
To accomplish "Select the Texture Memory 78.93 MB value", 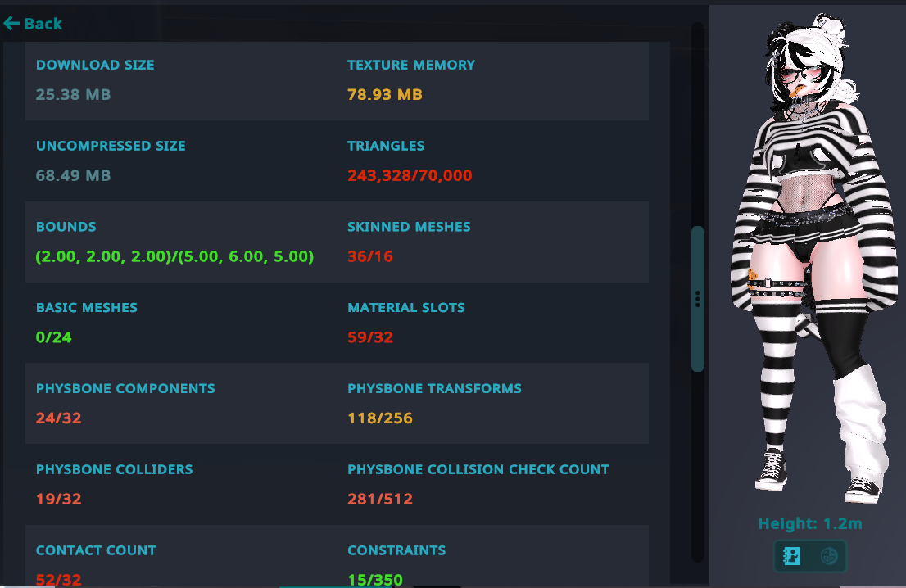I will coord(384,94).
